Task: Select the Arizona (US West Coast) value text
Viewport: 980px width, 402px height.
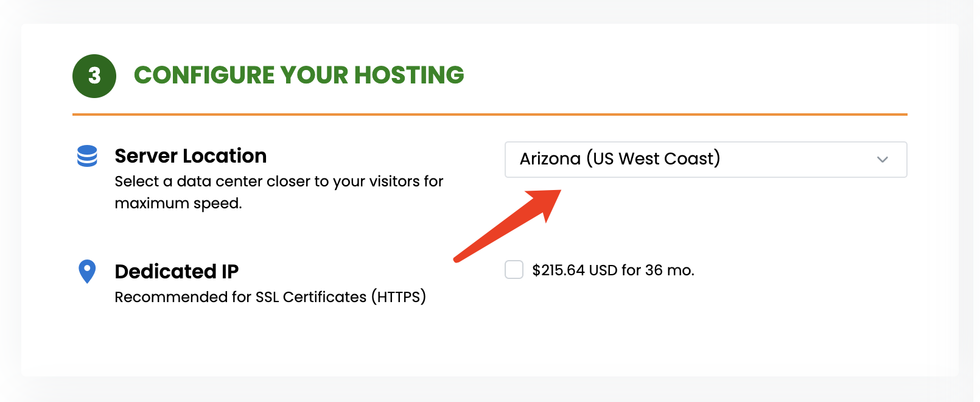Action: point(620,159)
